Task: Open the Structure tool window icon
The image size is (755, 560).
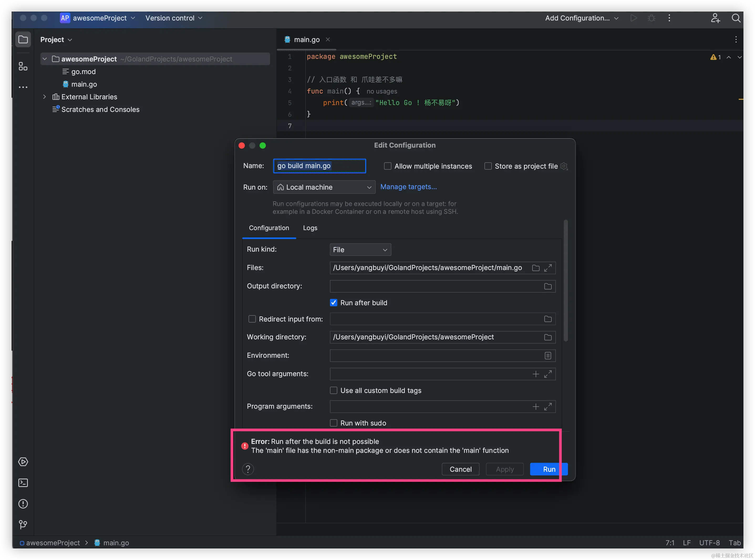Action: [x=23, y=66]
